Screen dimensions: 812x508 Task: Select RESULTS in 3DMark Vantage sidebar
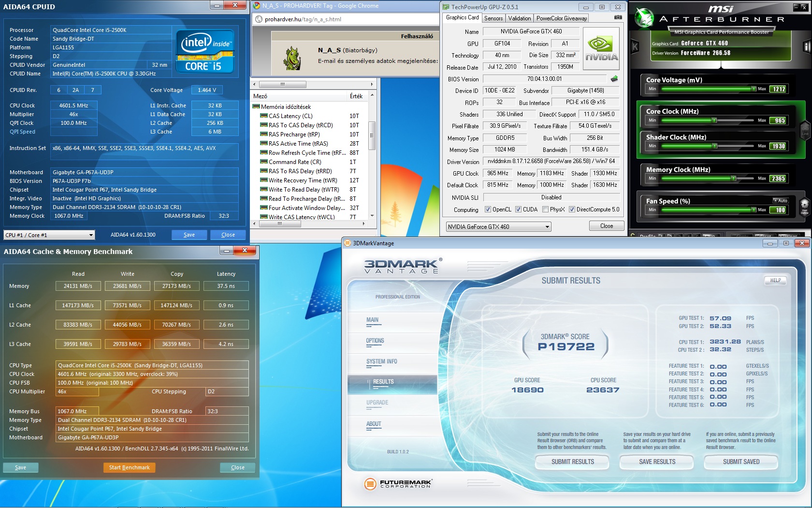(x=392, y=384)
